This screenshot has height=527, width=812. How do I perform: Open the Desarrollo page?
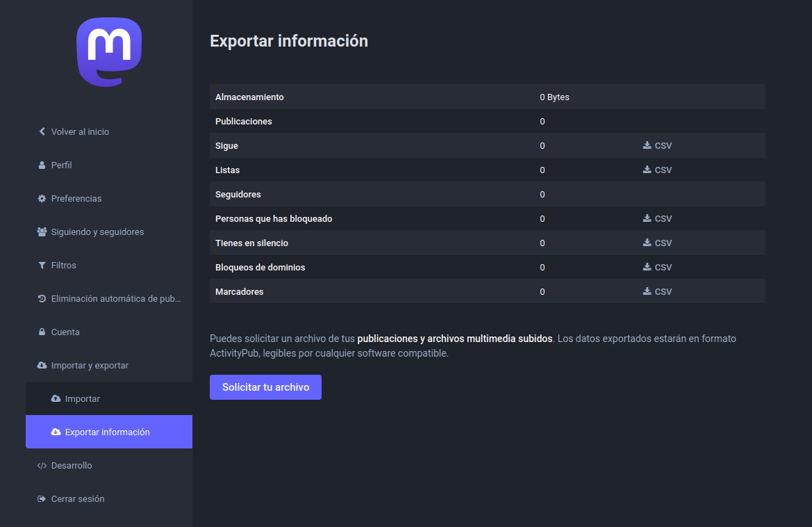(71, 466)
